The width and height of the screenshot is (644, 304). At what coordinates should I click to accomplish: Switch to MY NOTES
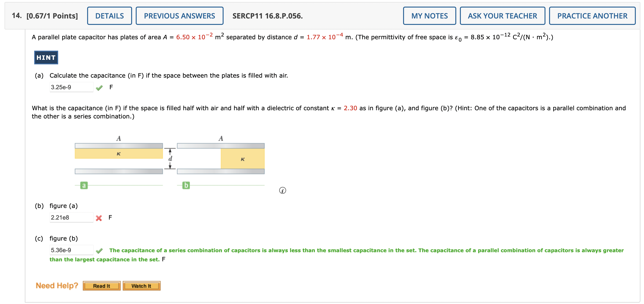click(x=430, y=16)
